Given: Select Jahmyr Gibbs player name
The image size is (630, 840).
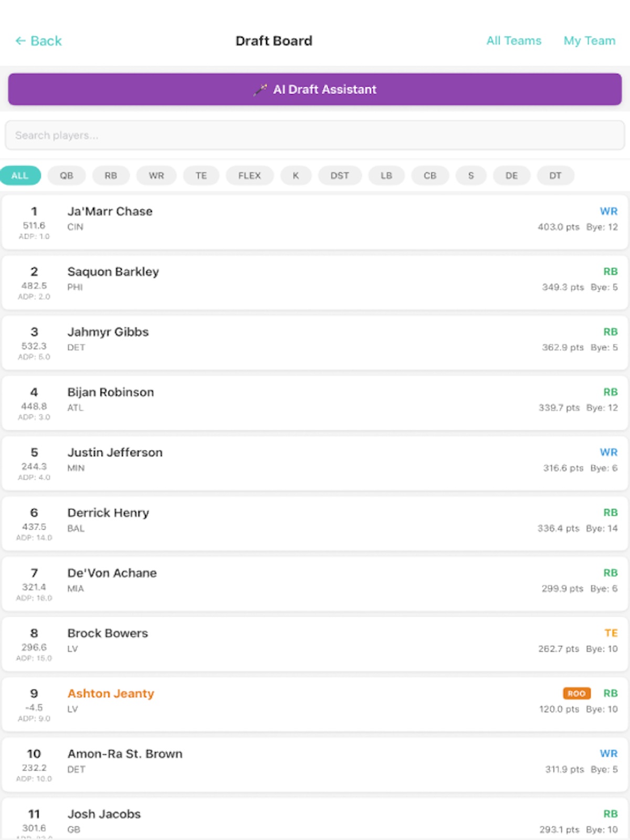Looking at the screenshot, I should pos(108,332).
